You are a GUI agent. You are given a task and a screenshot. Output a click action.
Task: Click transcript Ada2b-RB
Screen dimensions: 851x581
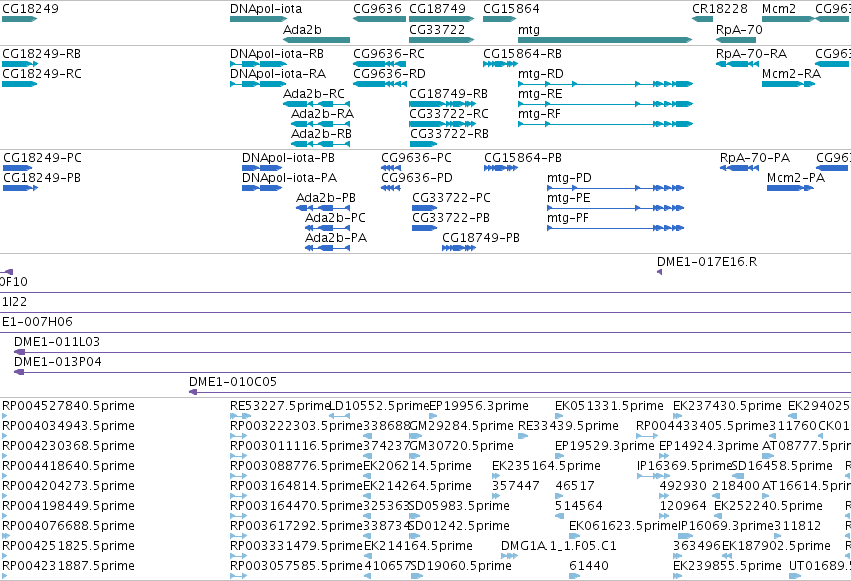pos(321,134)
